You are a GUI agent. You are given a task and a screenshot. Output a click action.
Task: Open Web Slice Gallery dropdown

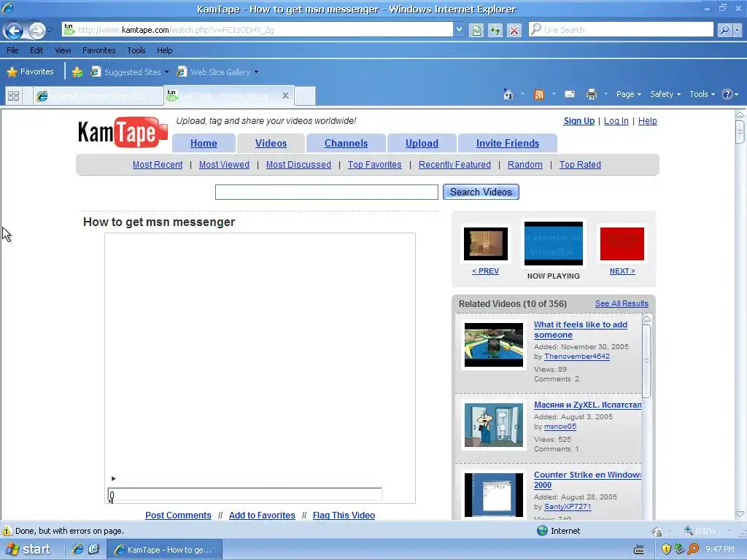click(217, 72)
